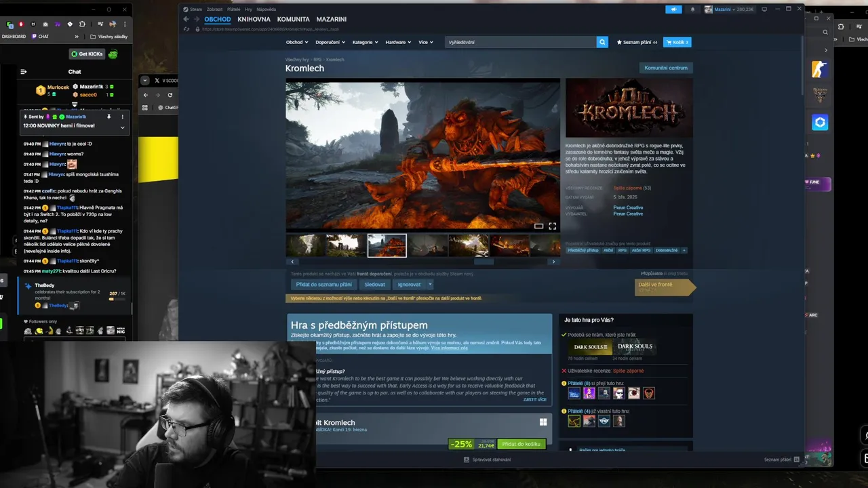Go forward in Steam navigation

click(x=197, y=19)
